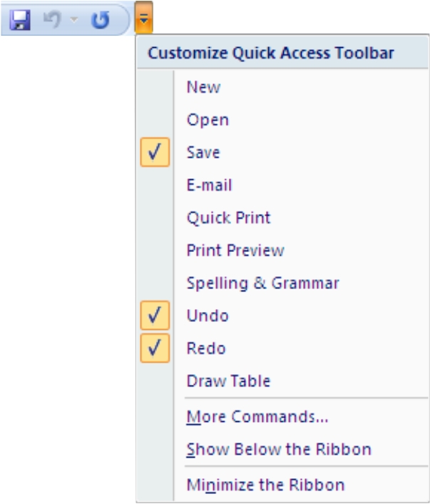Choose Minimize the Ribbon

point(265,485)
